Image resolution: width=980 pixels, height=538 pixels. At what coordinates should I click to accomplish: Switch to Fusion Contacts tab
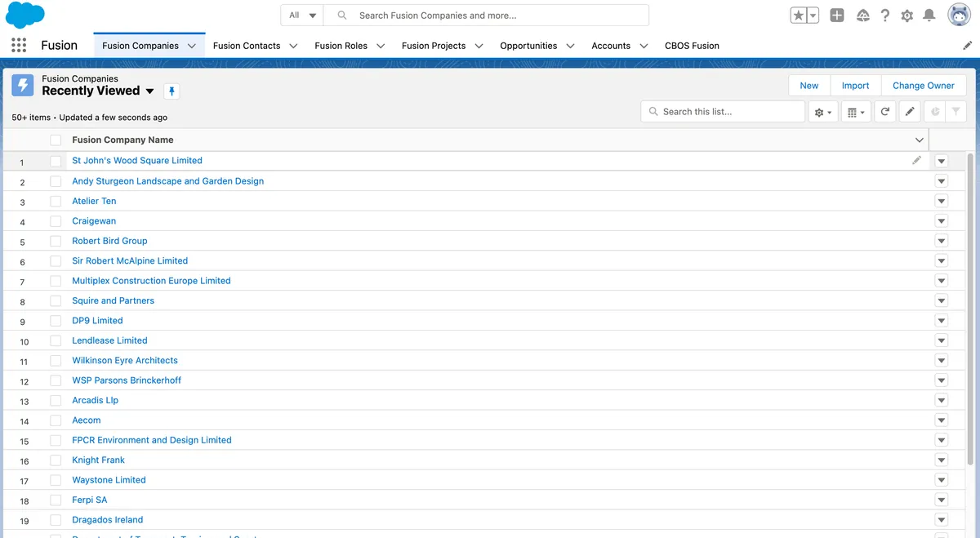pos(247,46)
